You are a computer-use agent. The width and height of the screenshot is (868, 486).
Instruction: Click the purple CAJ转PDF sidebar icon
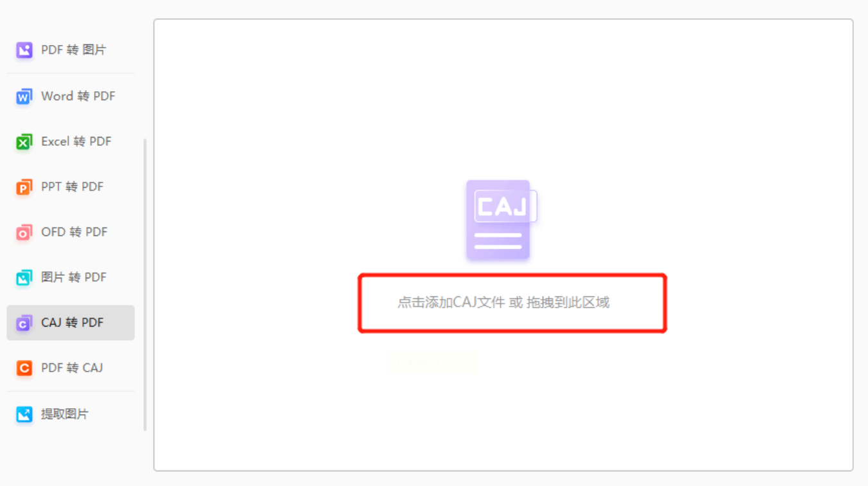(24, 323)
